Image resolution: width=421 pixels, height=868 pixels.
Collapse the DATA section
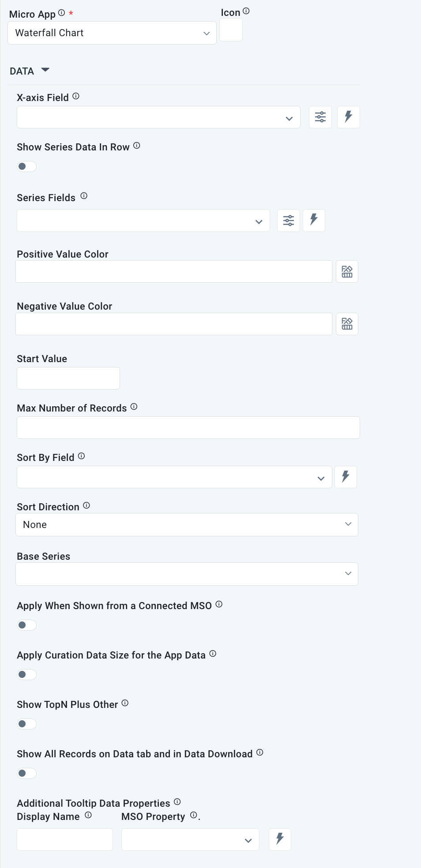[x=45, y=70]
